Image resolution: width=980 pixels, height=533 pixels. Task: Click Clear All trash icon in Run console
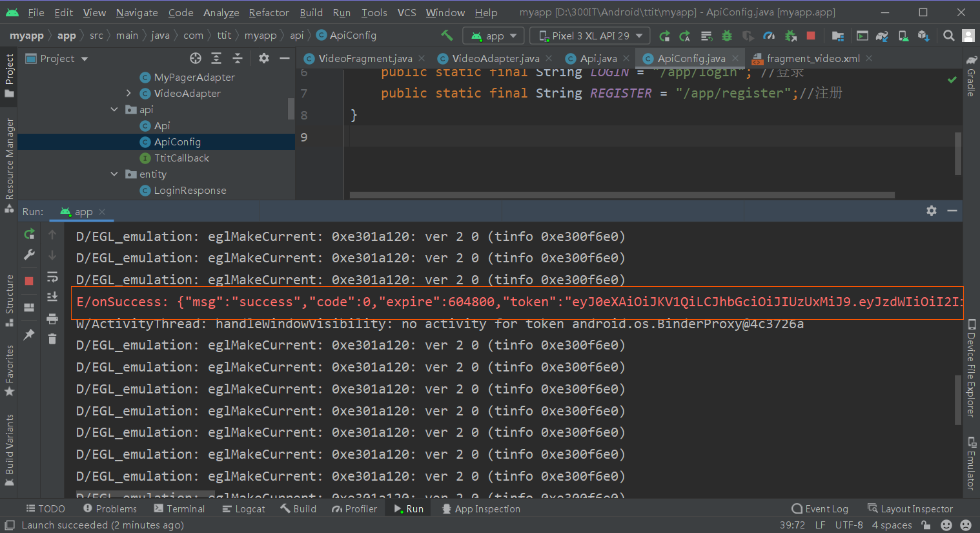52,339
